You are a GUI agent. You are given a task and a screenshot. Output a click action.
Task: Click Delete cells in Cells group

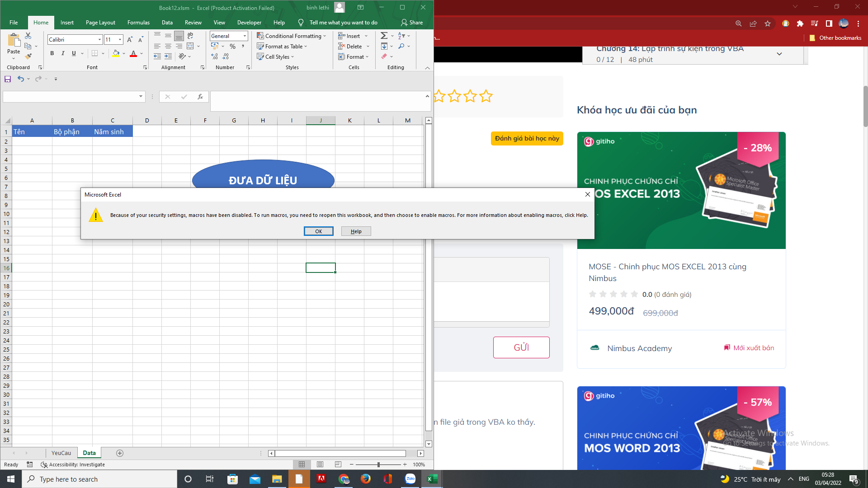[350, 47]
